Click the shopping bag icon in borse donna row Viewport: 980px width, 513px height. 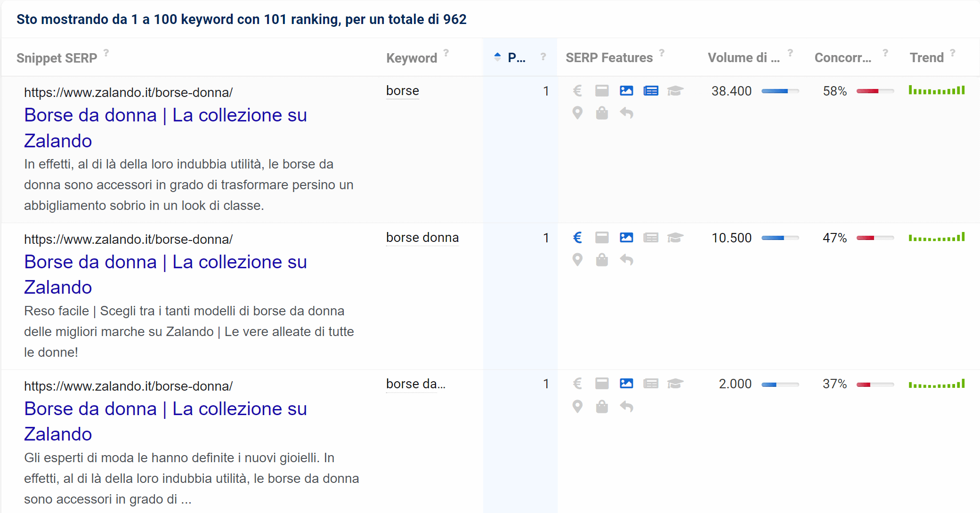coord(602,260)
